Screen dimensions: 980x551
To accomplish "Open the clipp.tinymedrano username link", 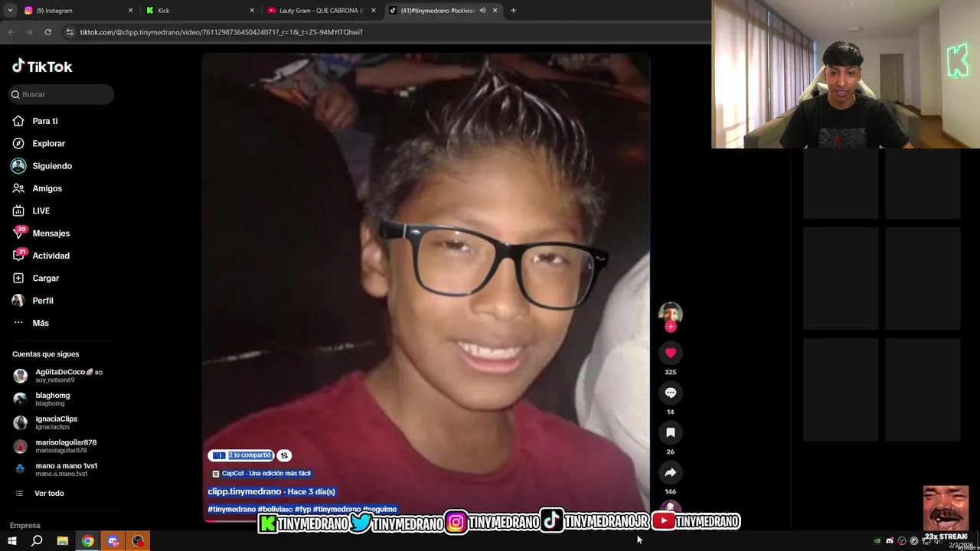I will (x=244, y=491).
